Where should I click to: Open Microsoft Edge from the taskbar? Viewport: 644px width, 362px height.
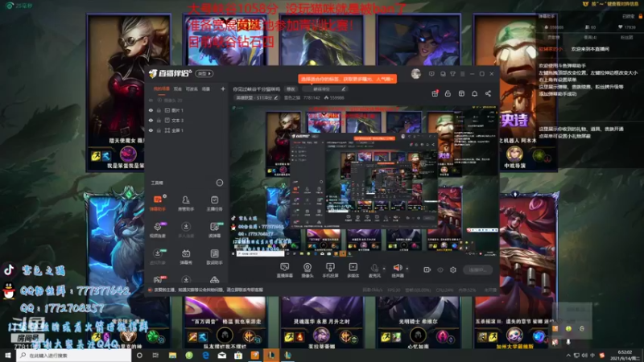(205, 356)
